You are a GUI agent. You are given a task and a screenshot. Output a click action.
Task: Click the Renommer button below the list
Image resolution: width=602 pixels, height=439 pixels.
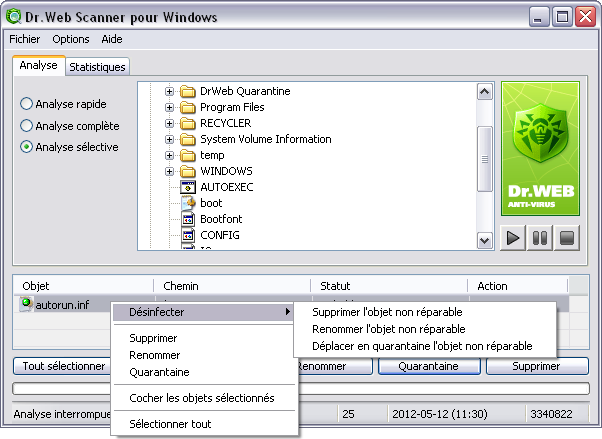click(x=334, y=366)
